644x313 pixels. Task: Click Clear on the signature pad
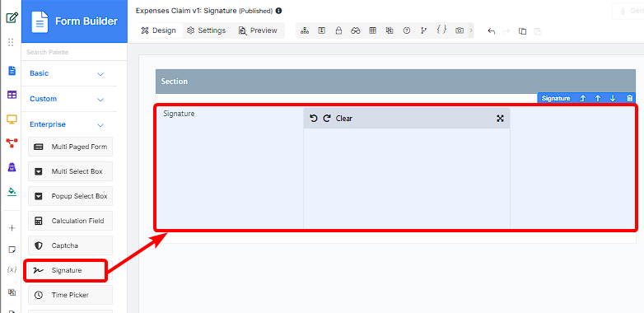[343, 119]
